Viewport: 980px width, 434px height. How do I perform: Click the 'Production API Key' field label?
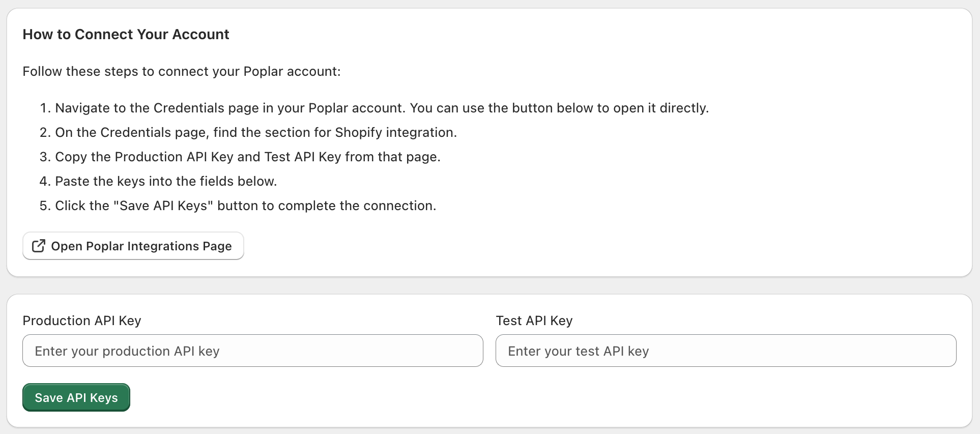pos(82,321)
